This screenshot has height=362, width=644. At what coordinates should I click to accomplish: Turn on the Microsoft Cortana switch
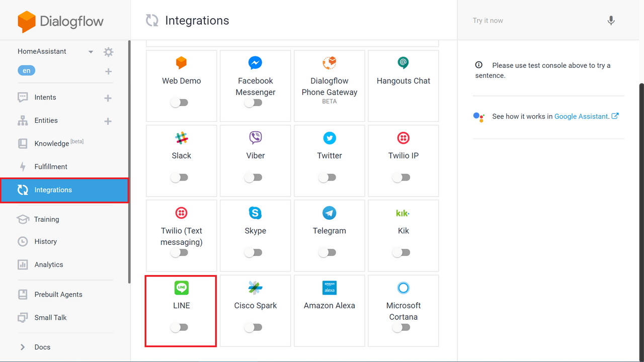[x=401, y=327]
